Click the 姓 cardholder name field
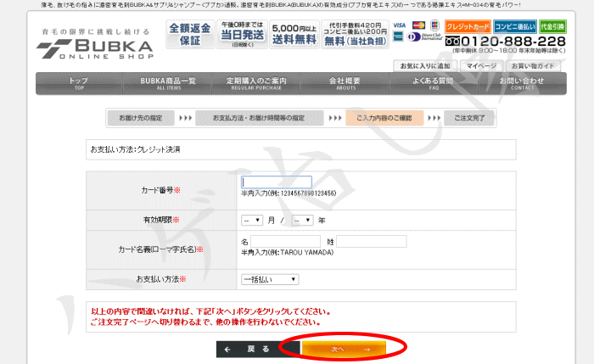The width and height of the screenshot is (594, 364). pyautogui.click(x=372, y=241)
